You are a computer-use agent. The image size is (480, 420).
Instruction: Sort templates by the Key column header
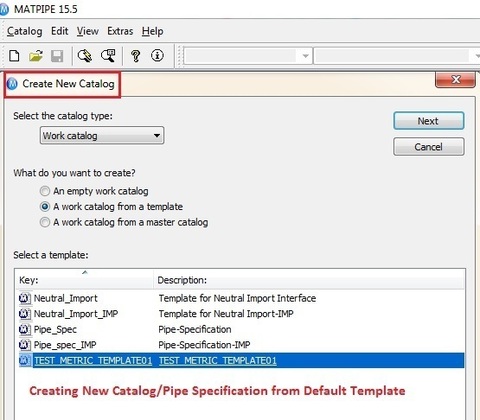(x=85, y=279)
